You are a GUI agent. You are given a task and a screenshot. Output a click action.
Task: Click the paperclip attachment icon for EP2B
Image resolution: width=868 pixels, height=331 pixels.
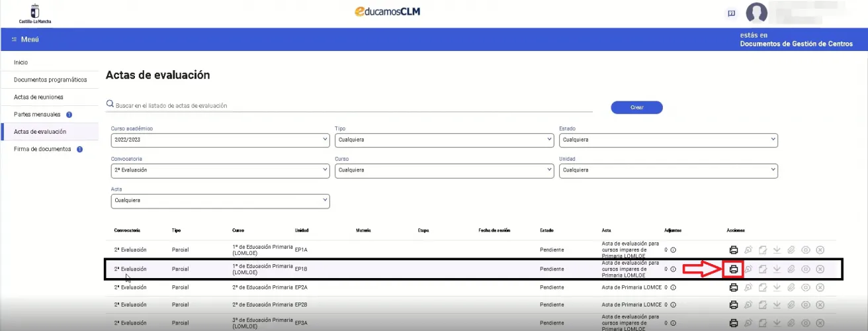coord(791,305)
